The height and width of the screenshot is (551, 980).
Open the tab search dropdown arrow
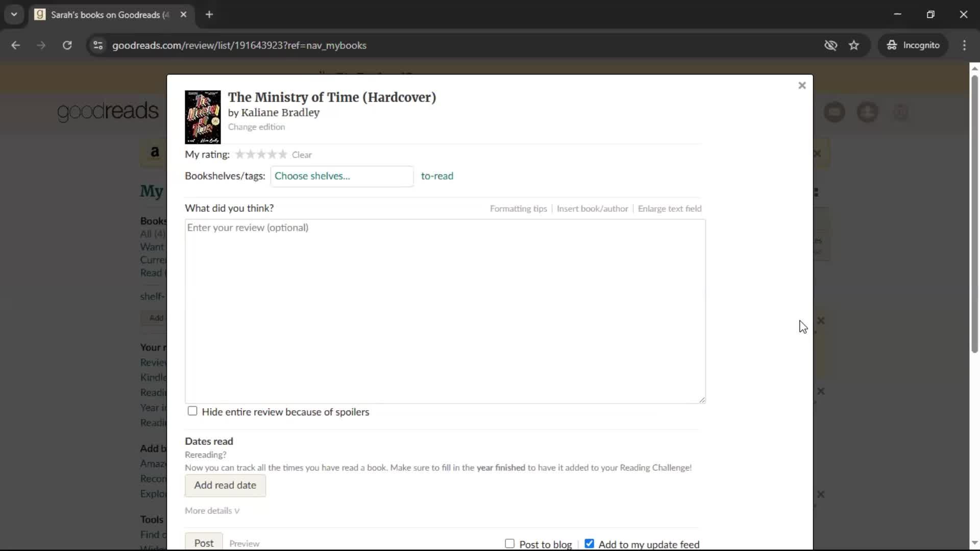(x=14, y=15)
